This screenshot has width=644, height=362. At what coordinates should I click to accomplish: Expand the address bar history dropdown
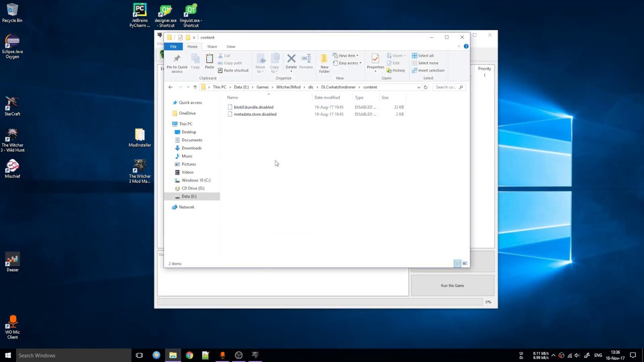[419, 87]
